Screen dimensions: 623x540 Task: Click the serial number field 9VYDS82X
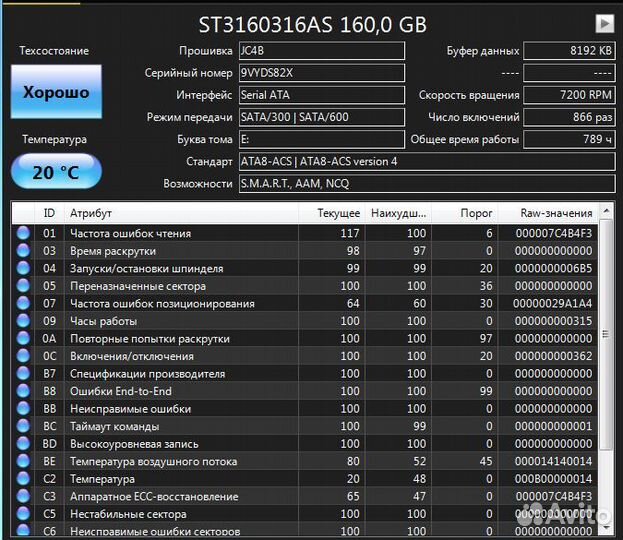coord(322,73)
